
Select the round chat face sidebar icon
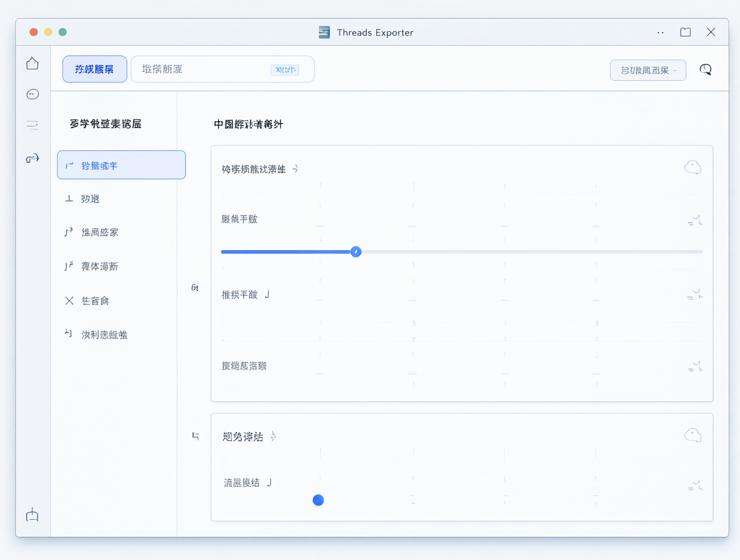[32, 94]
